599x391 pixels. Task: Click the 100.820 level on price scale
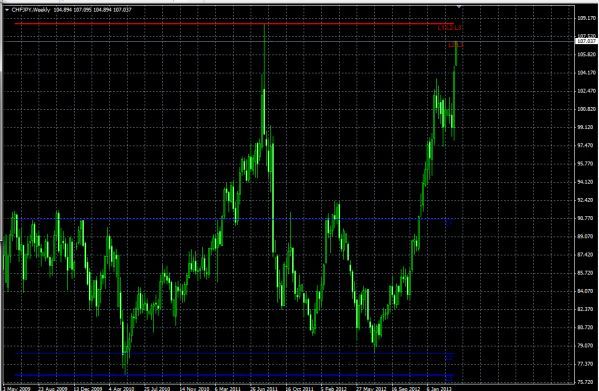[586, 109]
